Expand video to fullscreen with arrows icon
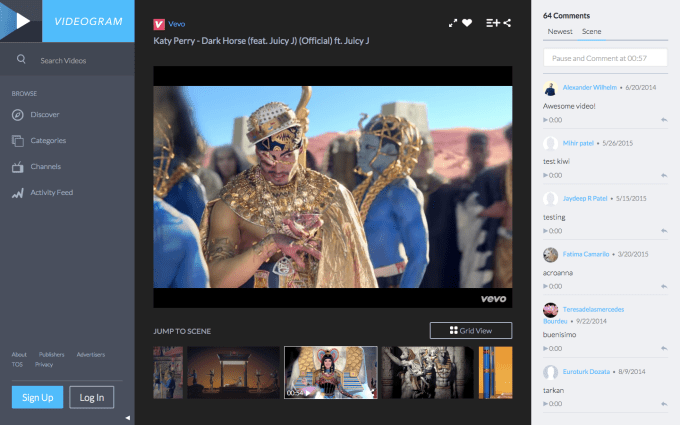Screen dimensions: 680x425 click(x=453, y=23)
